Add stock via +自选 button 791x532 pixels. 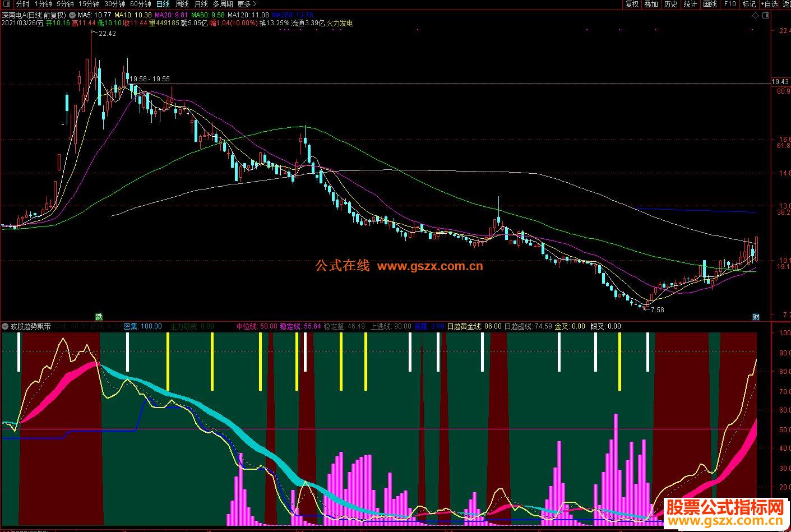pyautogui.click(x=769, y=4)
